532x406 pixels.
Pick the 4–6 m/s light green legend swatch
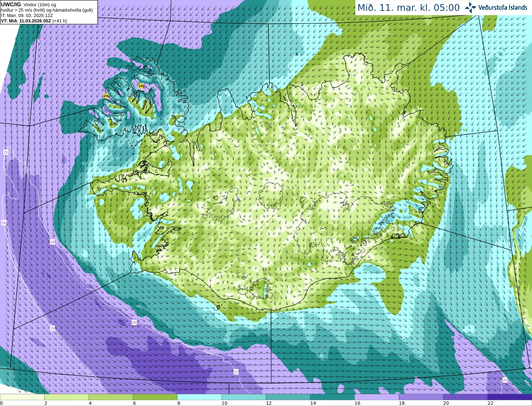pos(111,397)
